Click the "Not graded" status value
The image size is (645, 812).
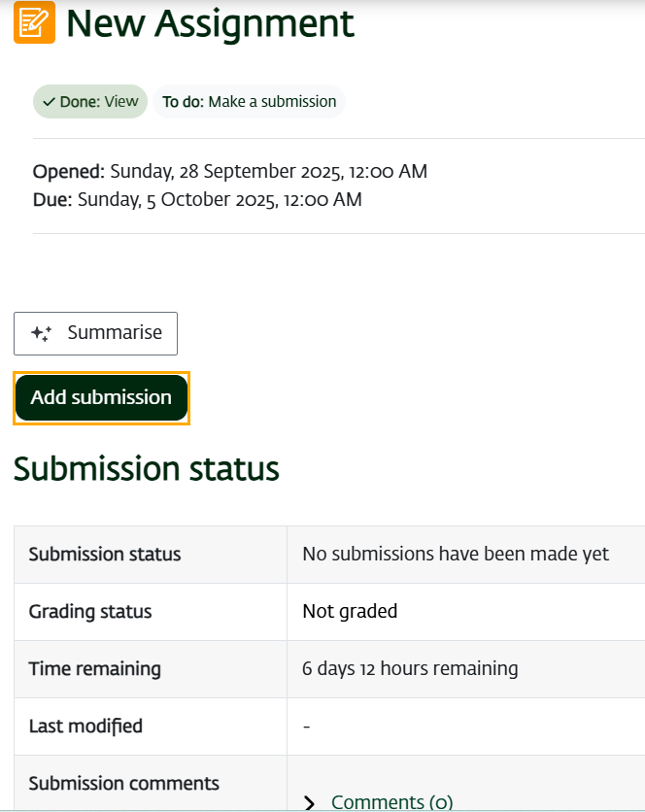click(x=350, y=612)
